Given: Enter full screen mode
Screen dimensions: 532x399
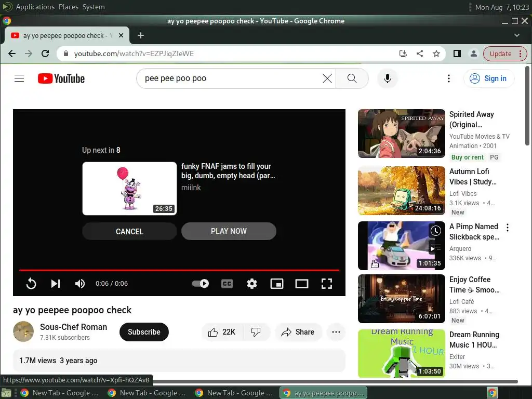Looking at the screenshot, I should click(327, 284).
